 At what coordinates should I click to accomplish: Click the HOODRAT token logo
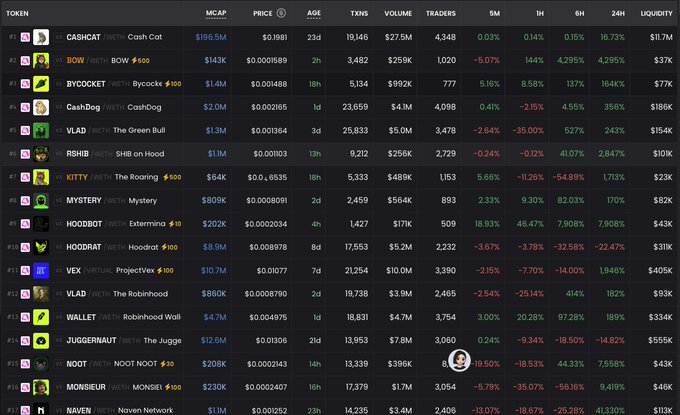coord(41,247)
